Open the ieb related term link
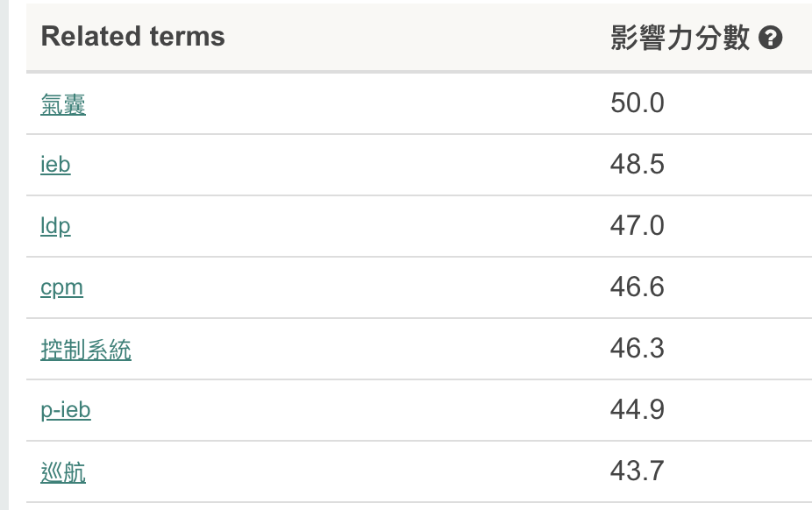Image resolution: width=812 pixels, height=510 pixels. 55,165
